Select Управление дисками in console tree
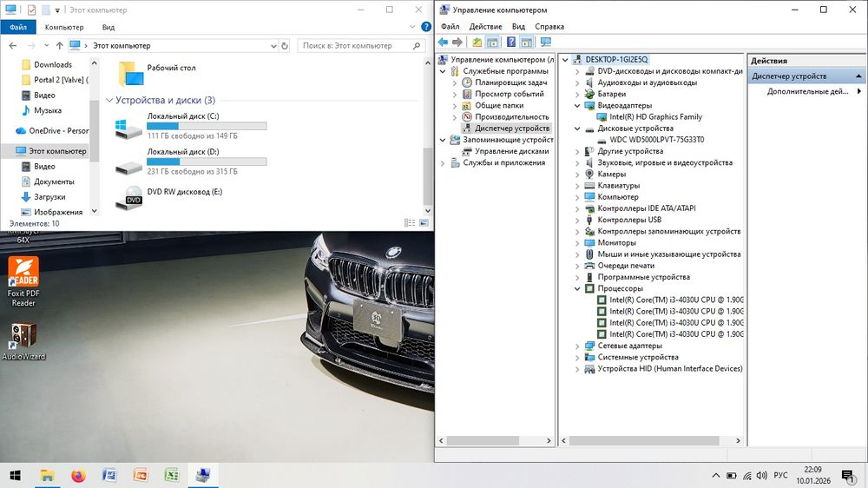 point(511,151)
